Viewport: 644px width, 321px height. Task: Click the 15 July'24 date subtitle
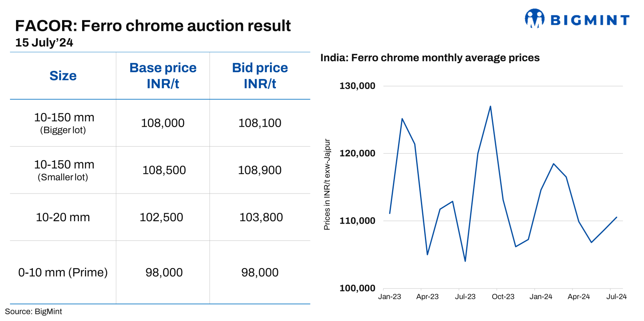tap(44, 42)
